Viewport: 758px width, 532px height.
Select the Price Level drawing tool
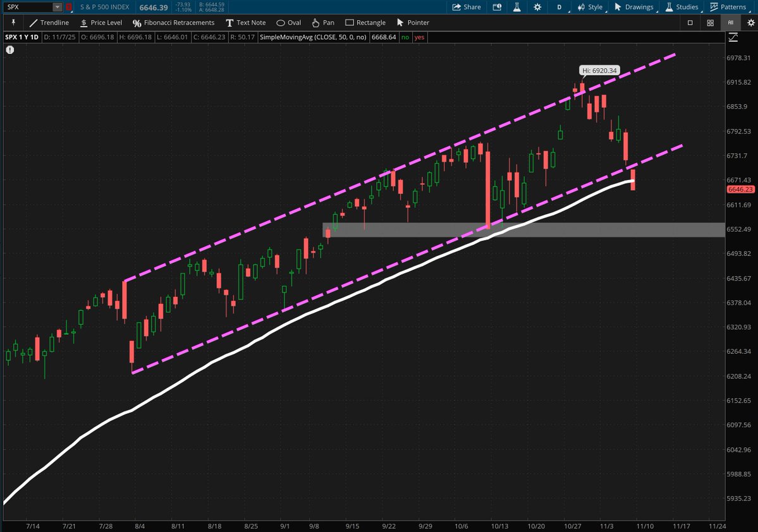click(101, 22)
